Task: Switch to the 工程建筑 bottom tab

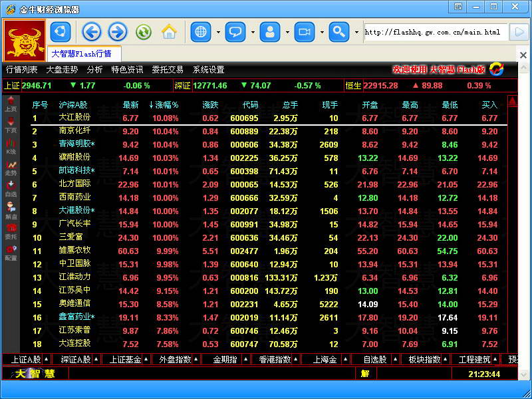Action: [474, 359]
